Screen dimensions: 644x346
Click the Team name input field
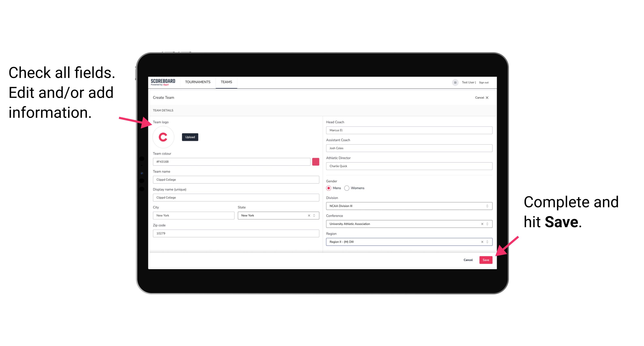pos(236,179)
